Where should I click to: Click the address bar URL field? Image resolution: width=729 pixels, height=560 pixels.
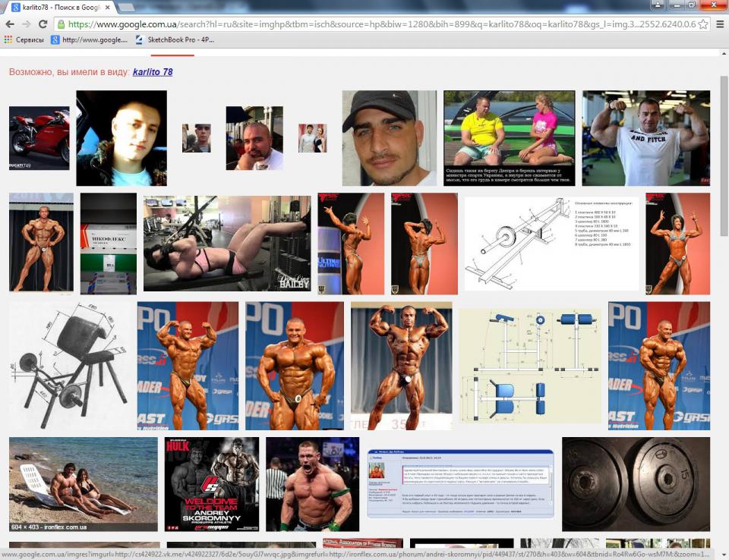pyautogui.click(x=380, y=24)
